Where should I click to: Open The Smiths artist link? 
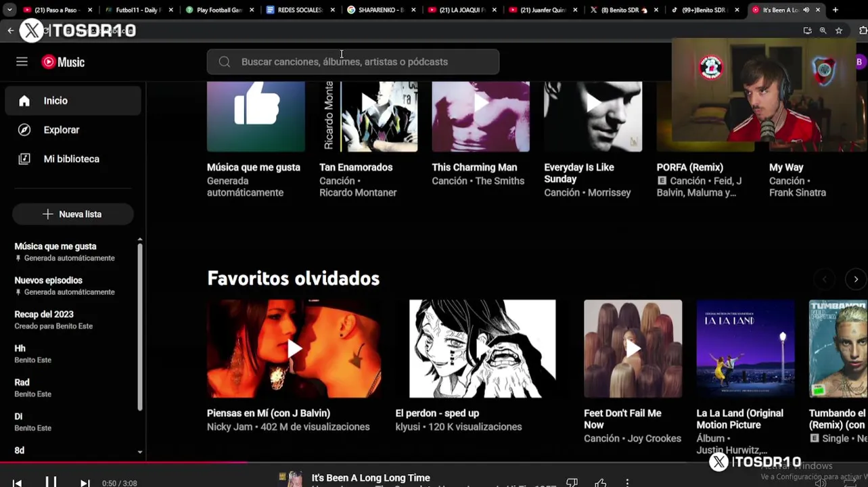pos(499,181)
